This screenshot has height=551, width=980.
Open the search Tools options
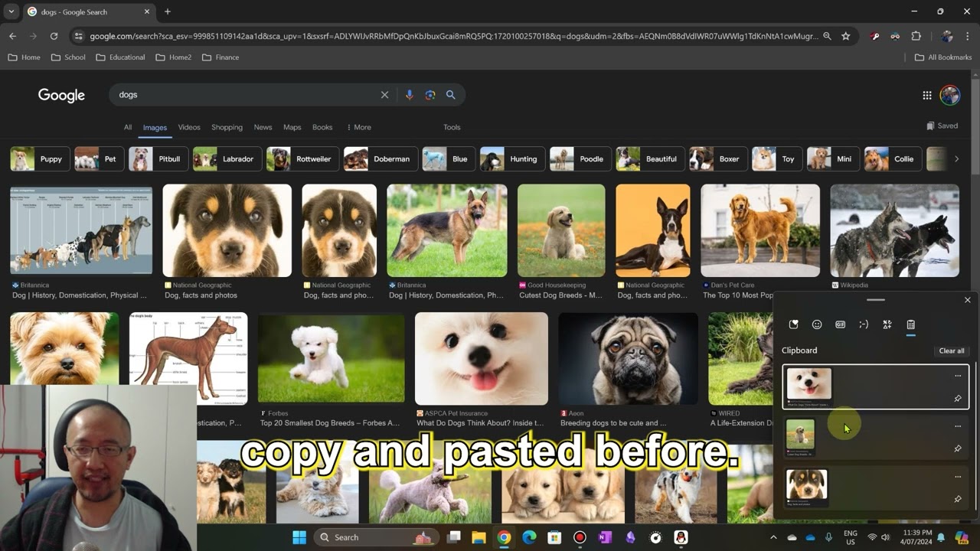452,127
